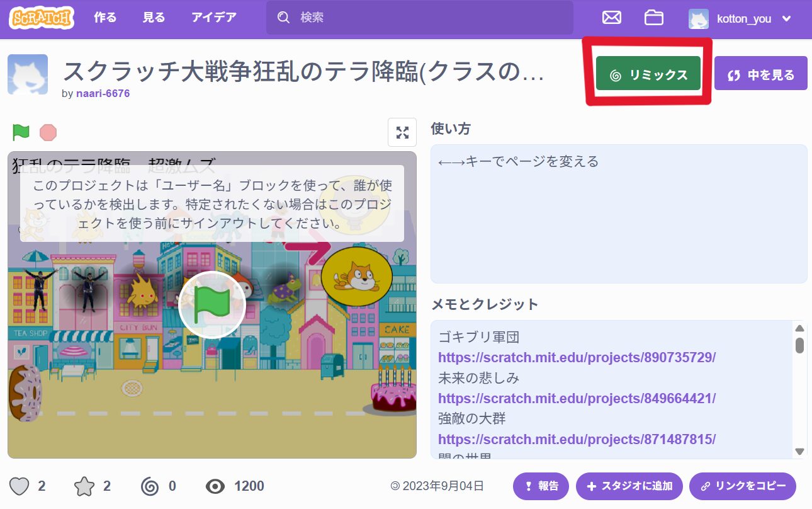Viewport: 812px width, 509px height.
Task: Open the アイデア menu item
Action: (214, 18)
